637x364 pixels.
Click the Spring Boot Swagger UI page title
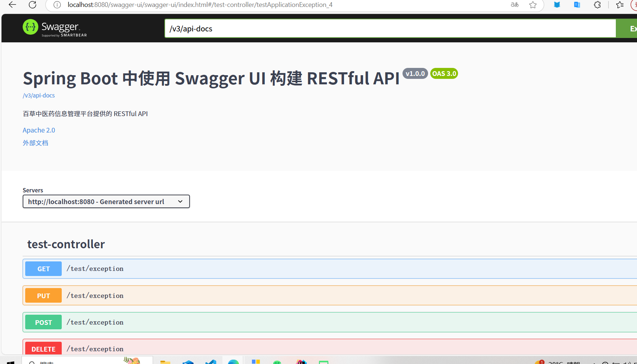[x=211, y=78]
